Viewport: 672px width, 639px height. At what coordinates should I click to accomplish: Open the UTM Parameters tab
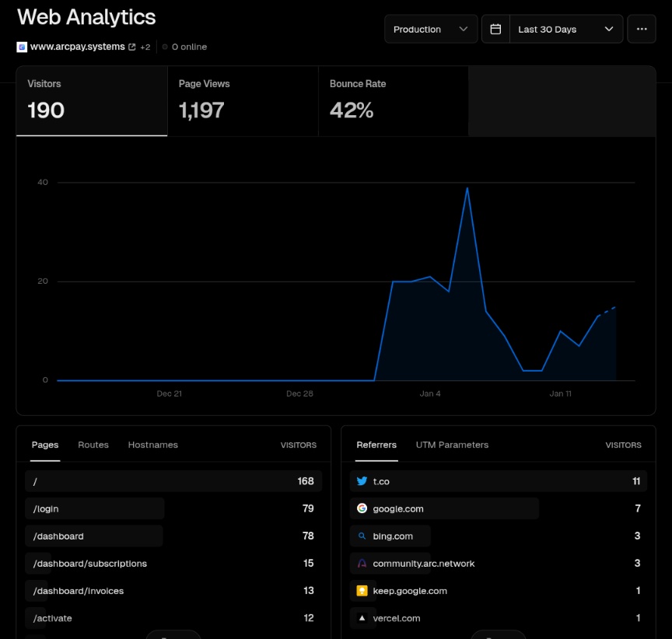(452, 445)
